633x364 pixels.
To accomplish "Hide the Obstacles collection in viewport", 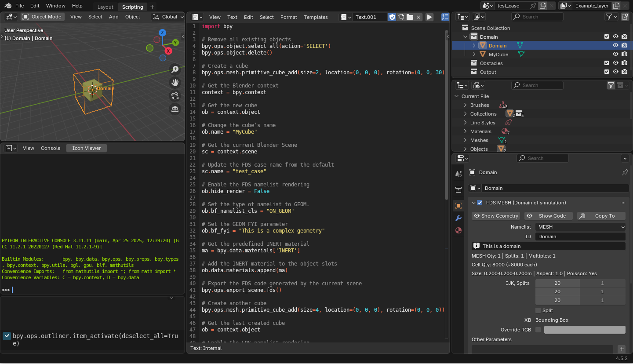I will 616,63.
